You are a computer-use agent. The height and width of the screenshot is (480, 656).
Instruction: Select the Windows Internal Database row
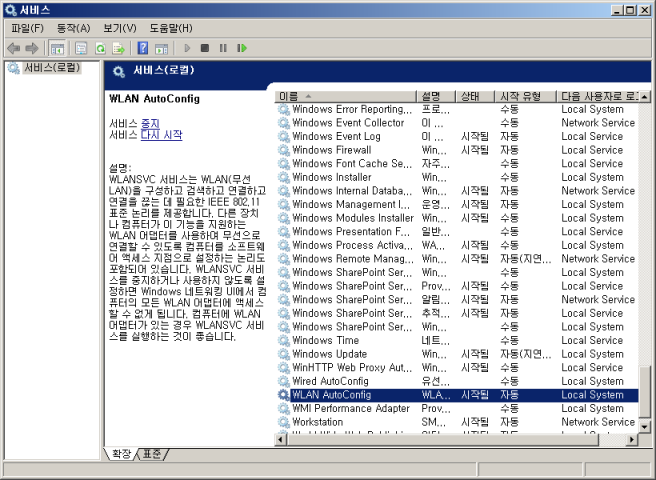pyautogui.click(x=457, y=191)
